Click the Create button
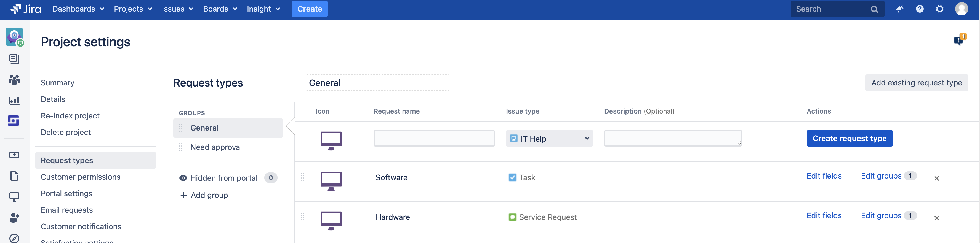 (309, 9)
